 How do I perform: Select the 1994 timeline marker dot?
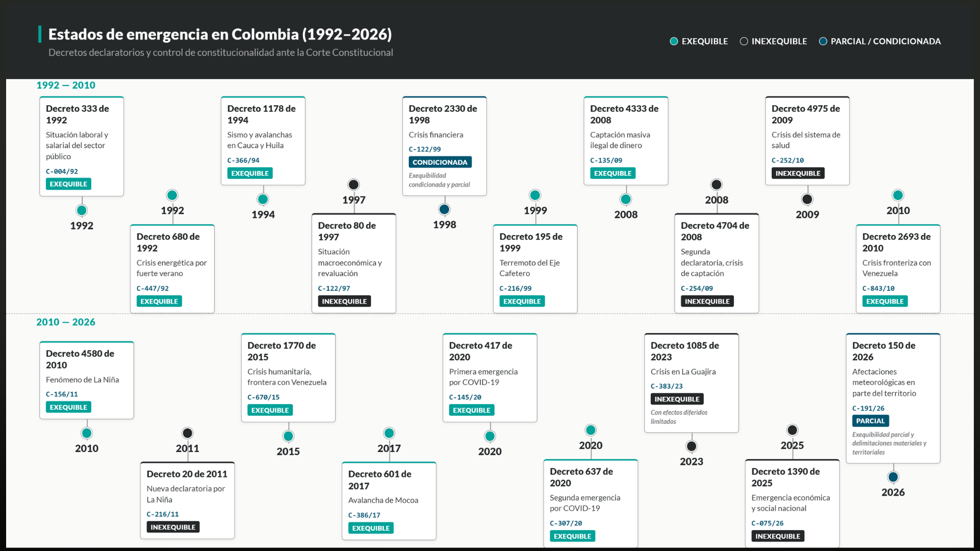pos(263,199)
